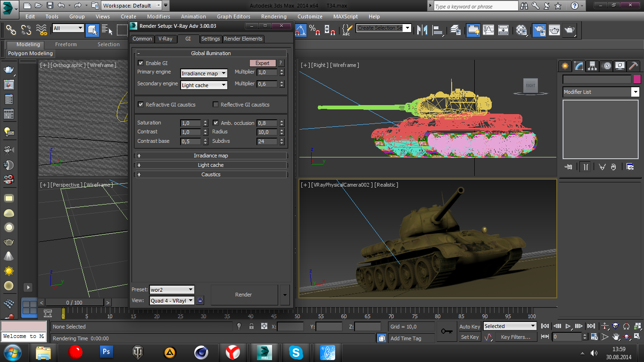
Task: Open selection filter All dropdown
Action: pos(68,28)
